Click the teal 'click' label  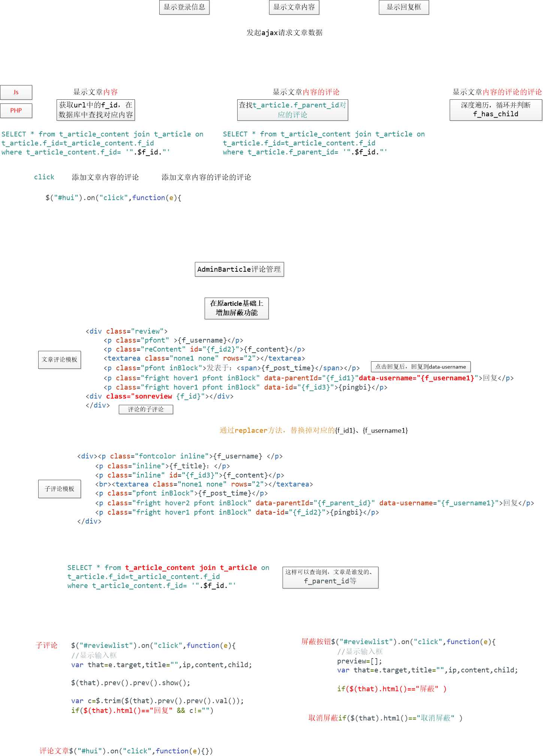(44, 177)
